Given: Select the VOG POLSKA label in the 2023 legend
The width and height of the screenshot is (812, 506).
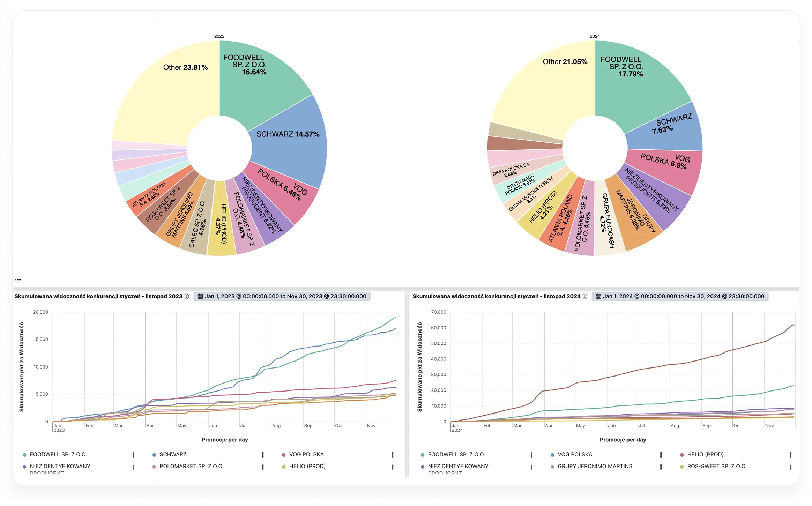Looking at the screenshot, I should pyautogui.click(x=306, y=454).
